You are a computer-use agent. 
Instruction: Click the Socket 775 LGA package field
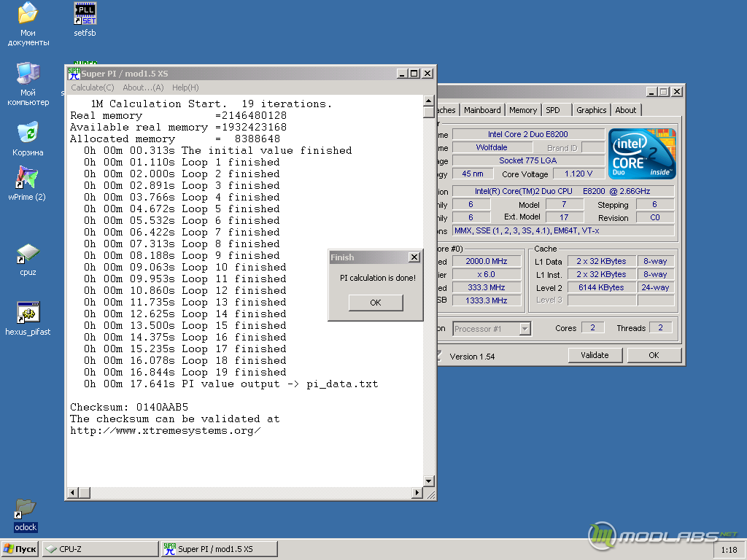coord(528,160)
